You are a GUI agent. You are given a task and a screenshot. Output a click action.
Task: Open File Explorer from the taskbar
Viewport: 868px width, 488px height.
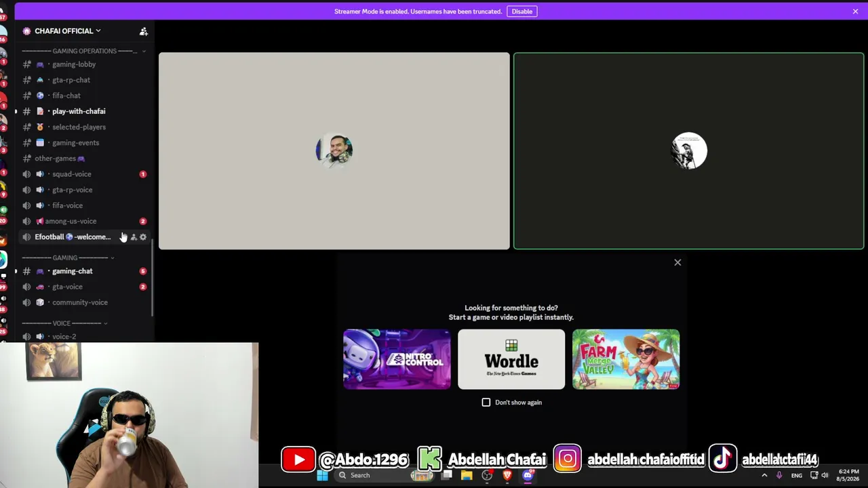click(x=467, y=475)
